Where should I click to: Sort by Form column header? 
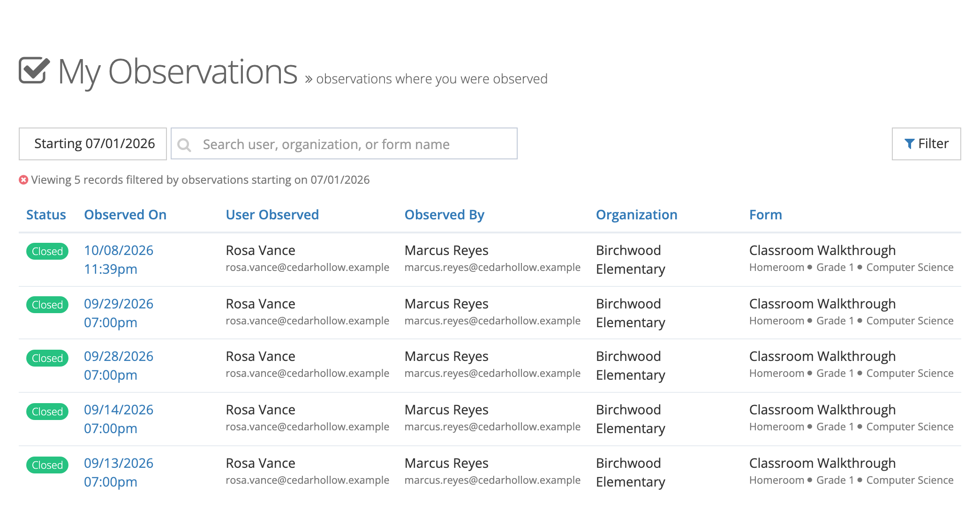[x=765, y=215]
